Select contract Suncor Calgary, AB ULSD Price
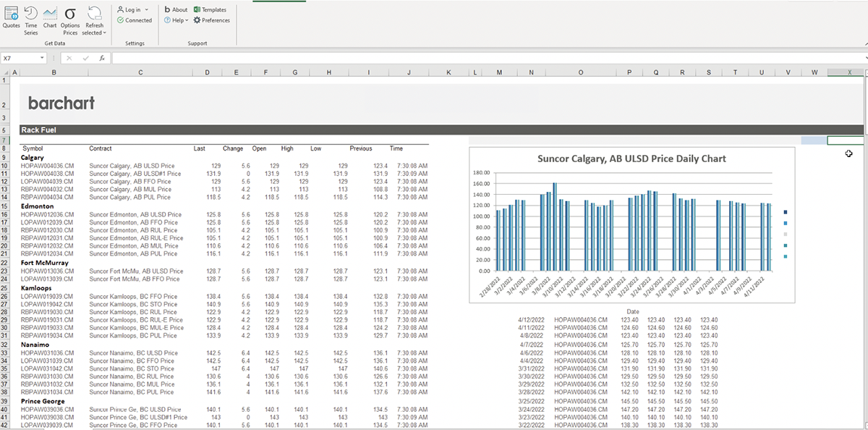The width and height of the screenshot is (868, 430). tap(131, 166)
